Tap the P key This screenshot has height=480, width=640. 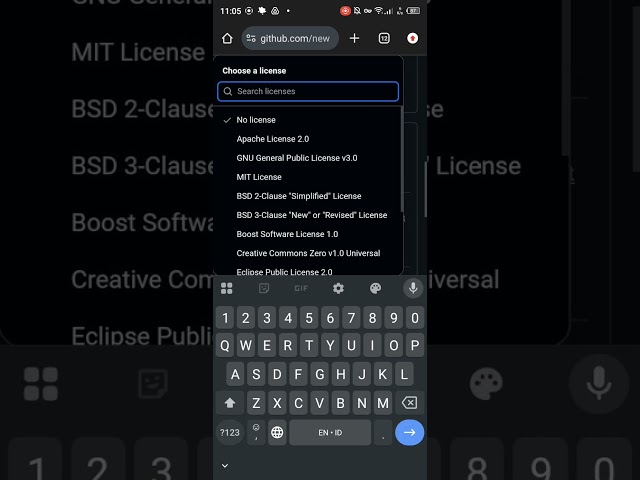tap(415, 346)
